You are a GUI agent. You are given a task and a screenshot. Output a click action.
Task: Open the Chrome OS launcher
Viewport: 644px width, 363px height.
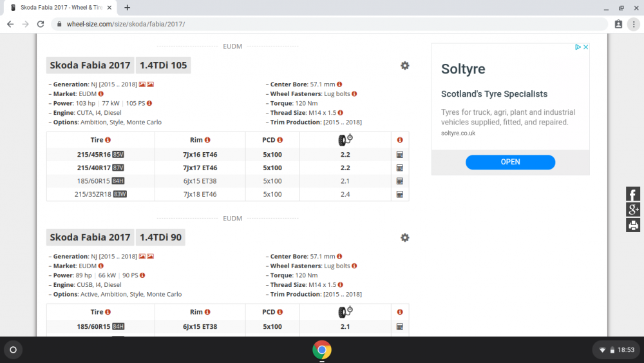click(x=13, y=350)
